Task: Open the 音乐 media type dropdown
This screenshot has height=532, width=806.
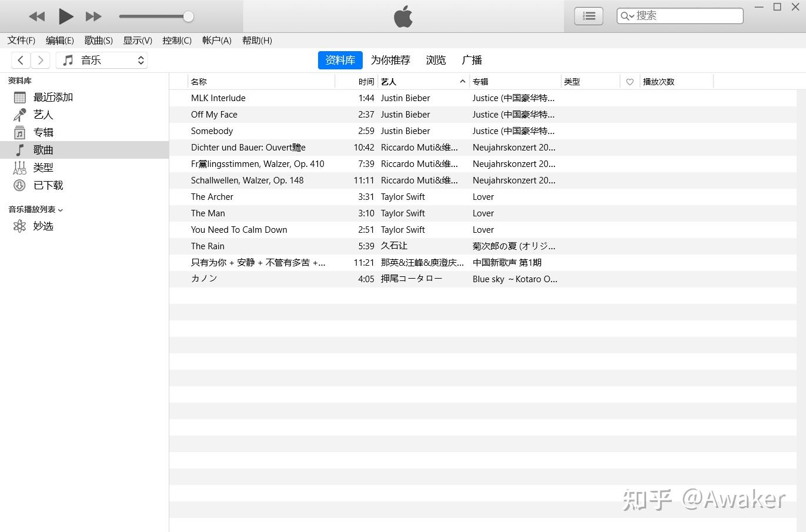Action: tap(102, 59)
